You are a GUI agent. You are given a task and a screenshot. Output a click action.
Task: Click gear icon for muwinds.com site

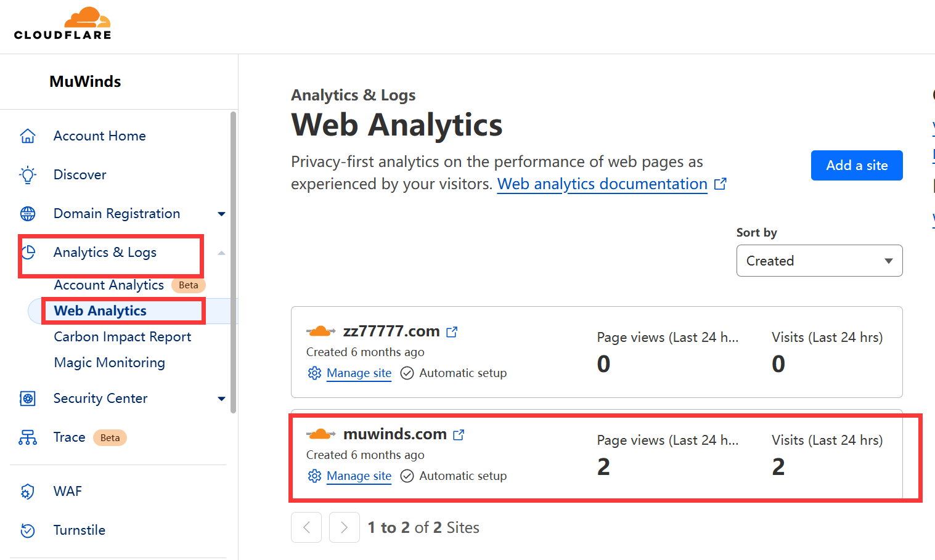tap(314, 476)
